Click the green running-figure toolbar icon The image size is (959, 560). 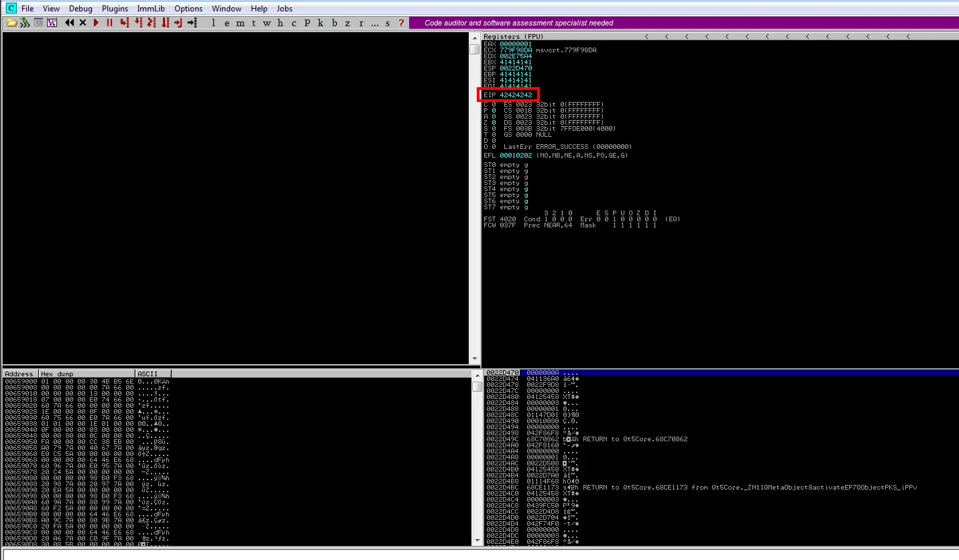tap(25, 23)
